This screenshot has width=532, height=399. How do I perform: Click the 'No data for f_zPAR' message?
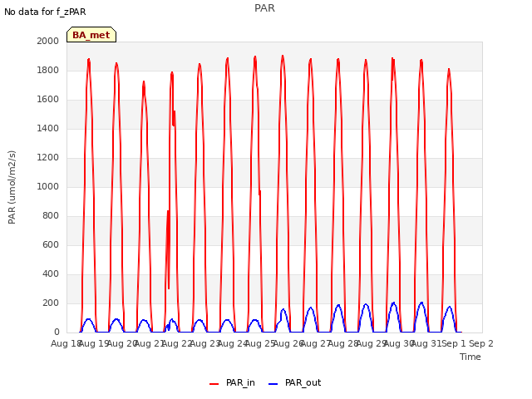(x=45, y=12)
